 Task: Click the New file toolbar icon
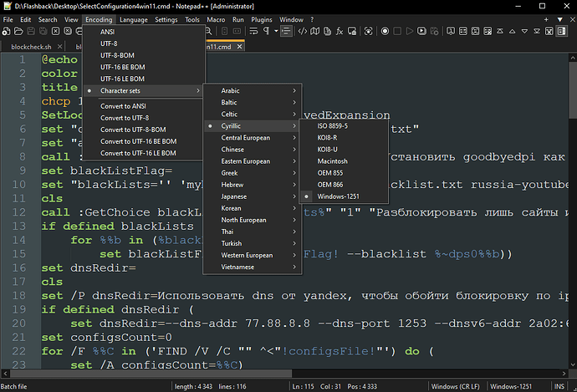click(x=6, y=31)
